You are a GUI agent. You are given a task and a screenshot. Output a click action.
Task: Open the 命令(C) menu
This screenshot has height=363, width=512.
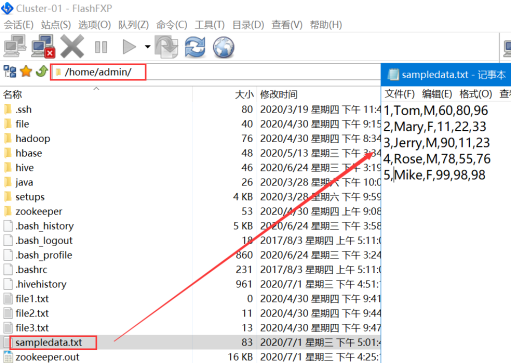tap(172, 25)
